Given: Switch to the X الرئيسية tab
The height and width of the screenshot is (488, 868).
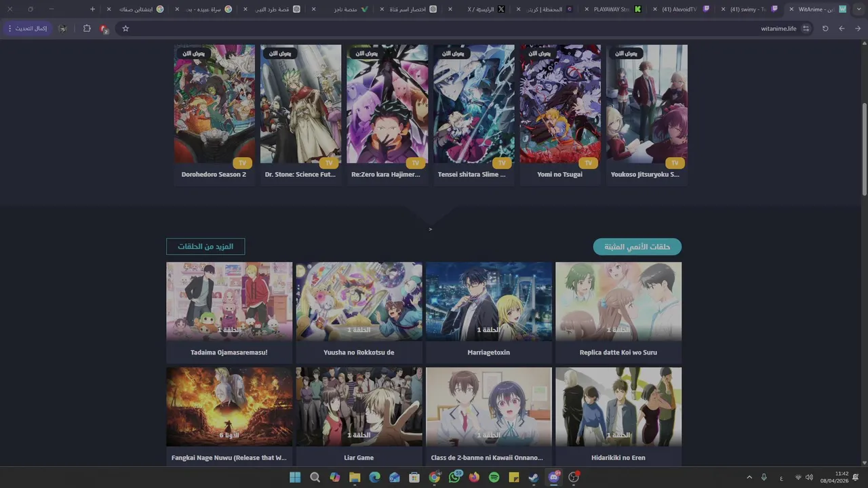Looking at the screenshot, I should pos(475,9).
